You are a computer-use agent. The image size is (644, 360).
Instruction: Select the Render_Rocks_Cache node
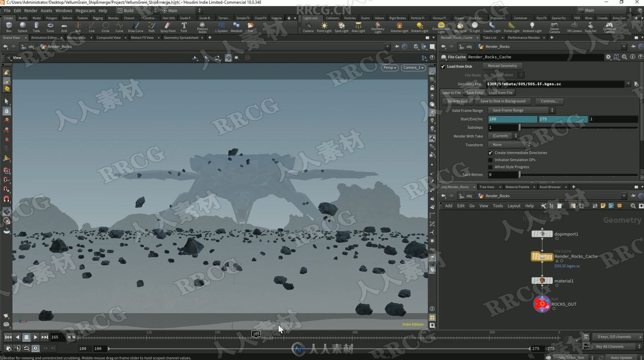tap(542, 257)
